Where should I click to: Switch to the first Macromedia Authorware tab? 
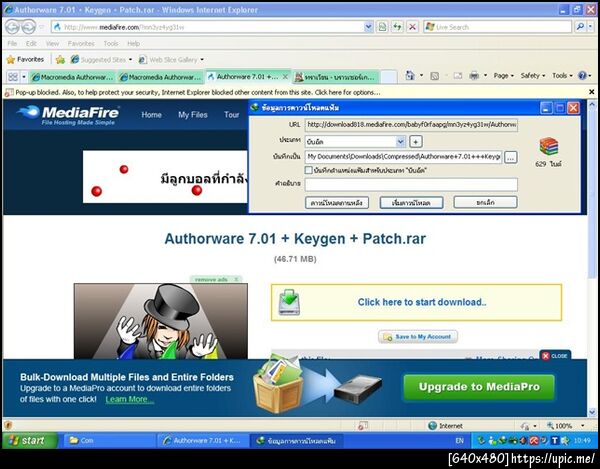pos(73,77)
